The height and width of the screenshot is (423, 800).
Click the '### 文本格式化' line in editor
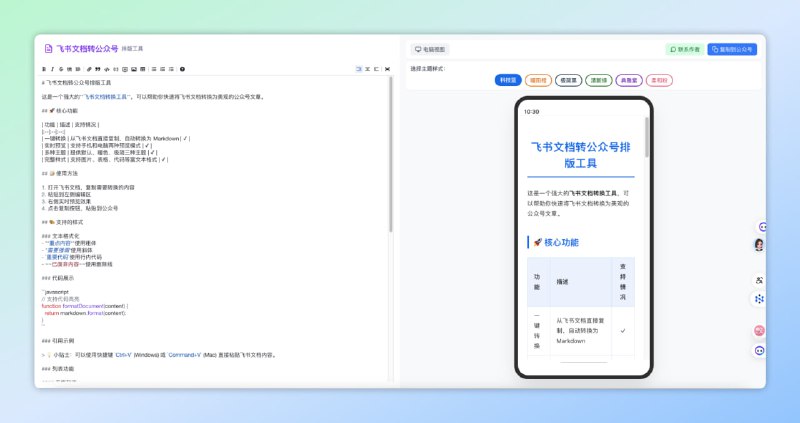click(x=61, y=236)
